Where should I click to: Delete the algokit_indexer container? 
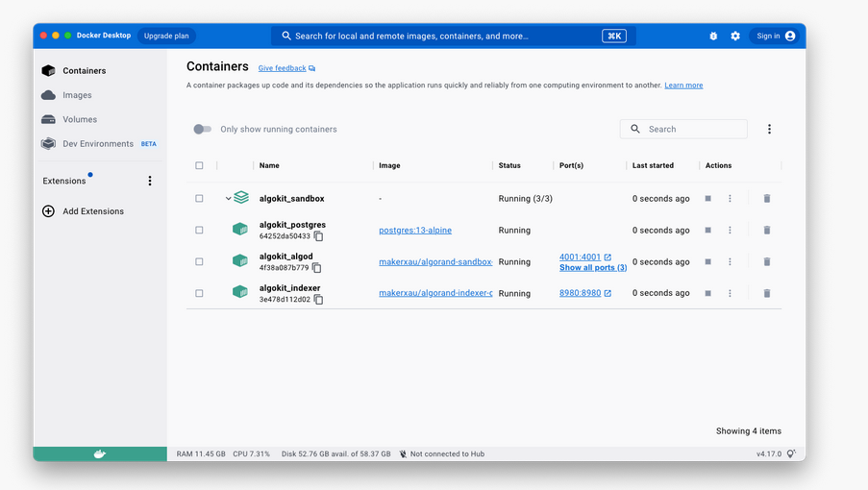click(767, 293)
